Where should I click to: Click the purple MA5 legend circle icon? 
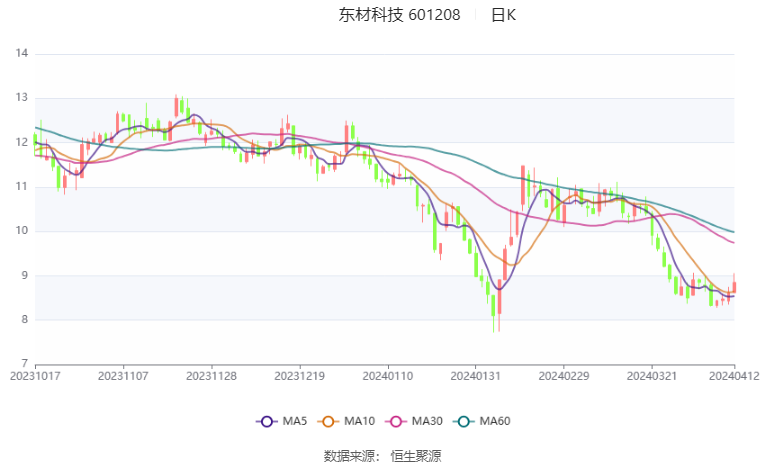tap(266, 422)
